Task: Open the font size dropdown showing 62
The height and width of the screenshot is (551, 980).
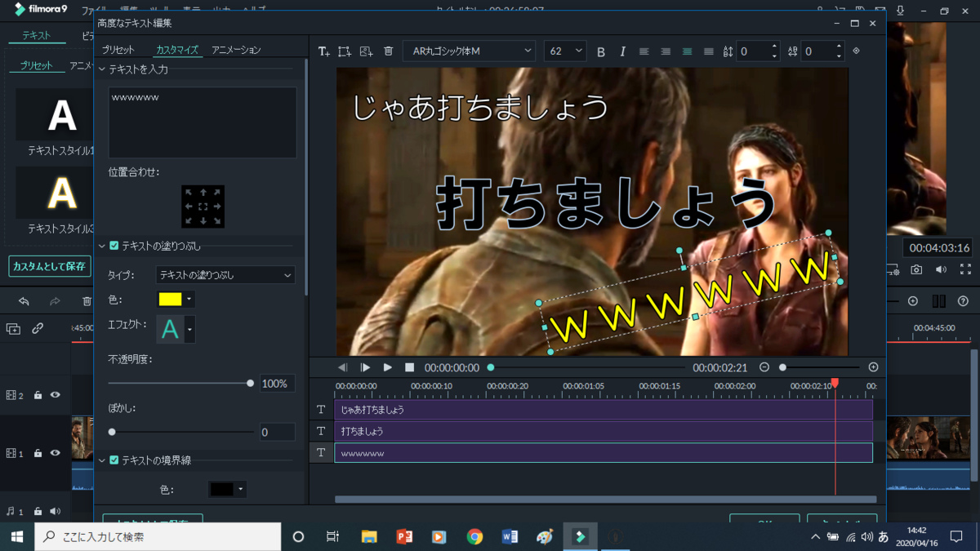Action: pyautogui.click(x=565, y=51)
